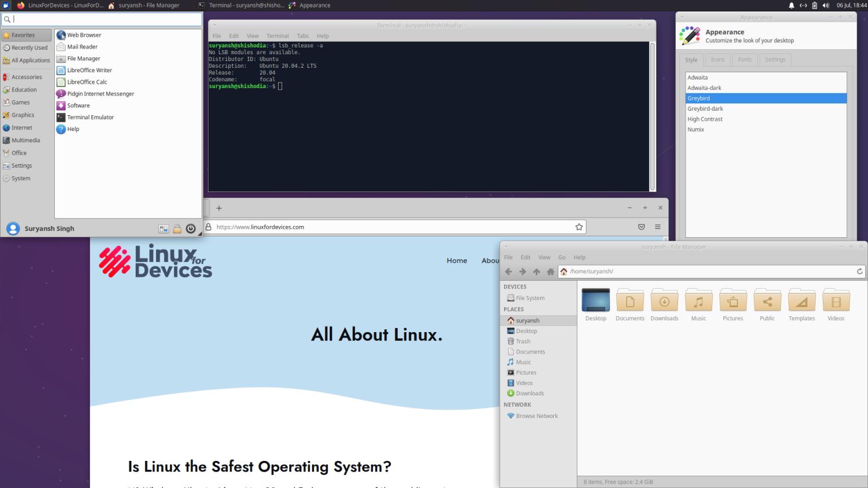Click the lock screen icon in menu

pyautogui.click(x=177, y=229)
